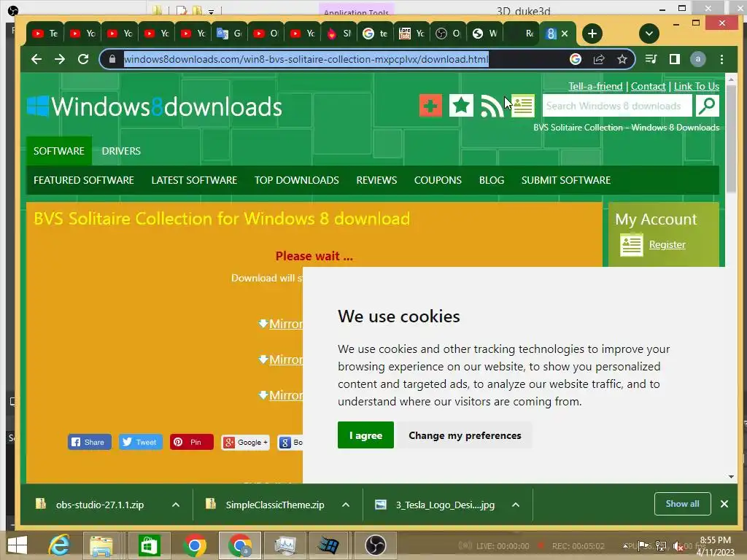Close the active Windows8downloads tab
This screenshot has width=747, height=560.
[x=565, y=34]
